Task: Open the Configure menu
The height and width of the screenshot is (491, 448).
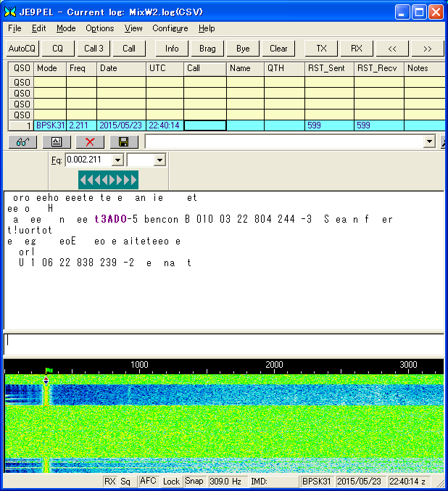Action: coord(170,28)
